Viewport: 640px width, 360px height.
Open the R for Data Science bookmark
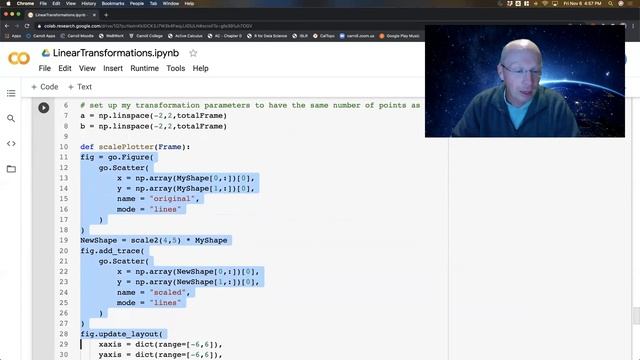pyautogui.click(x=267, y=36)
